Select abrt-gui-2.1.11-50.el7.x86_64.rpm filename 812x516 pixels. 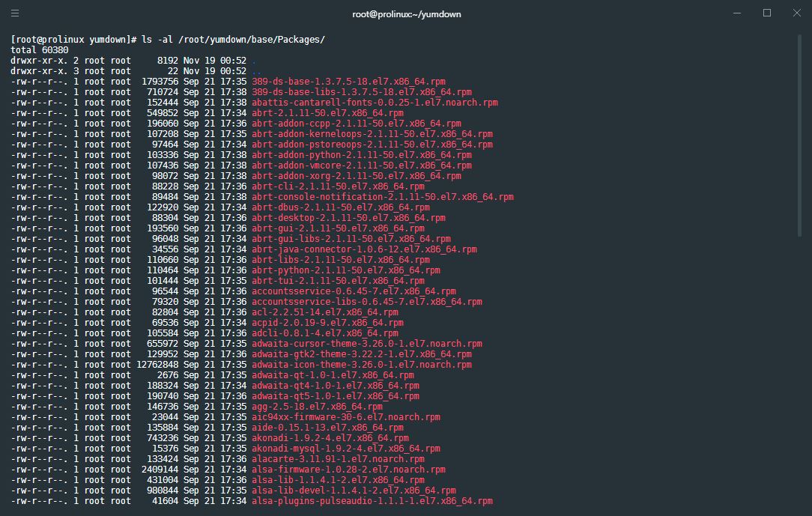click(338, 228)
